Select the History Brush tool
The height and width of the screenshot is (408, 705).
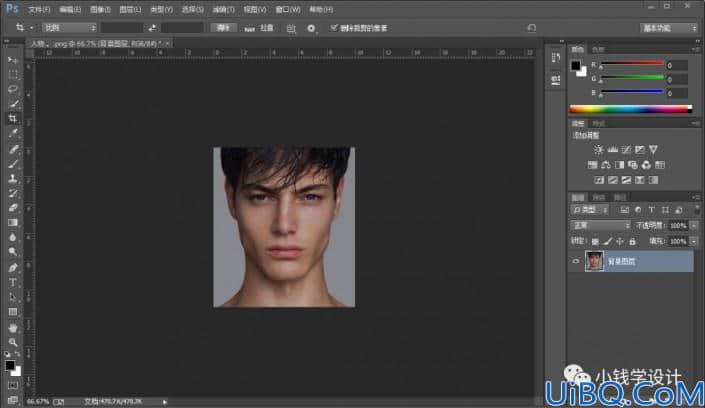13,193
